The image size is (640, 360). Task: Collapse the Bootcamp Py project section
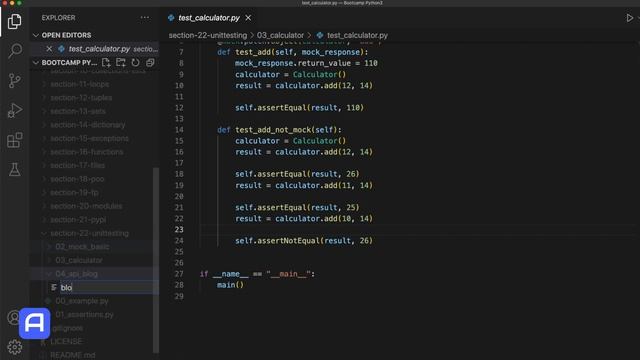(36, 62)
